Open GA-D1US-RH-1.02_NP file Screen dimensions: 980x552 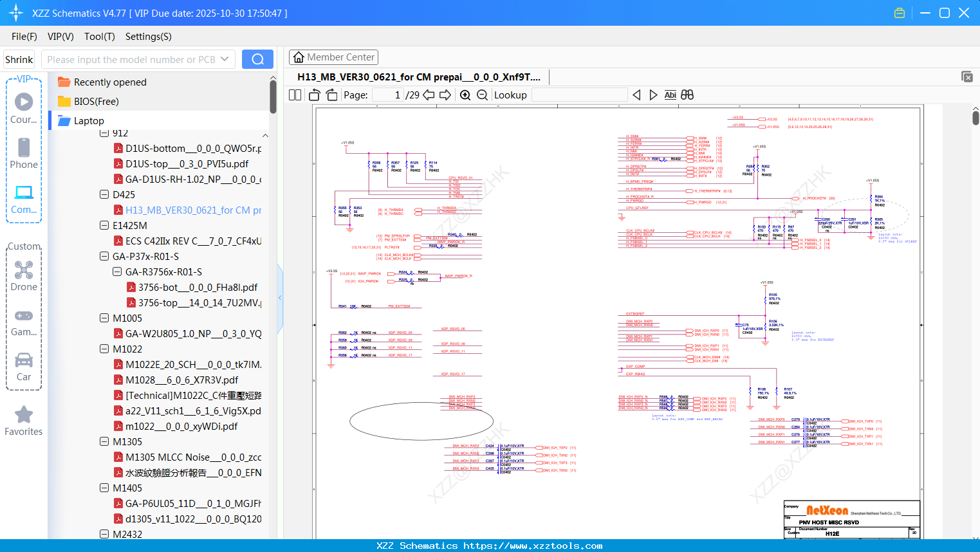point(188,179)
